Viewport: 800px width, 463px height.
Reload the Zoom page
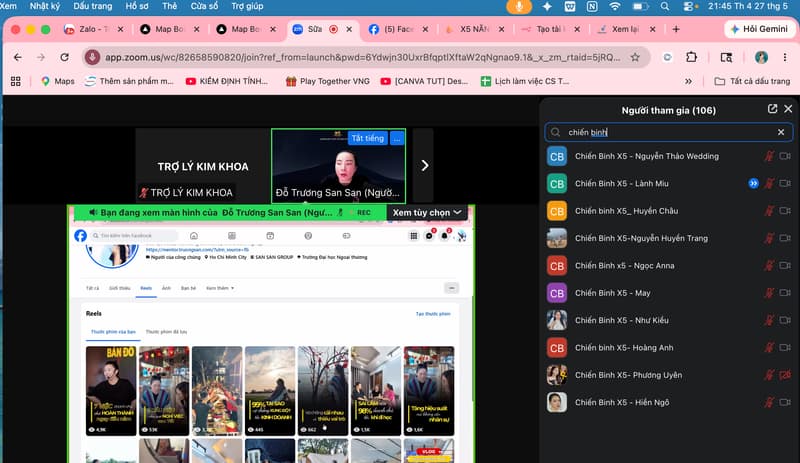64,57
